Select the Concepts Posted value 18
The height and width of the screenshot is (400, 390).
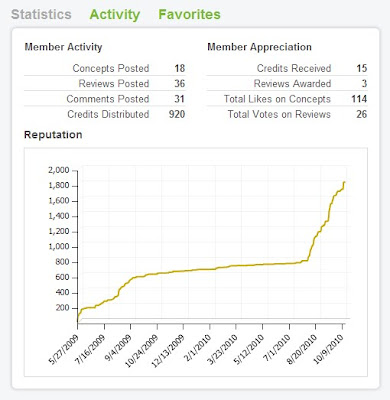pyautogui.click(x=179, y=68)
